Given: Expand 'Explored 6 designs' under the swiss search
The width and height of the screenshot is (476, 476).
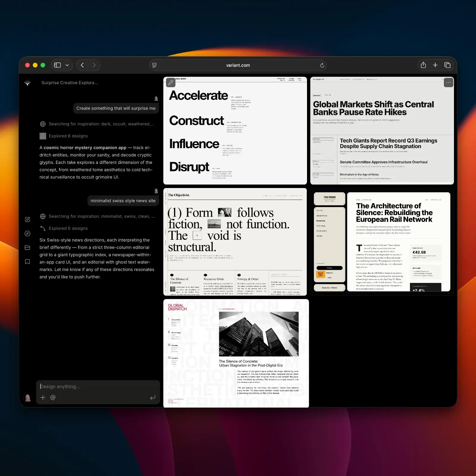Looking at the screenshot, I should [68, 228].
